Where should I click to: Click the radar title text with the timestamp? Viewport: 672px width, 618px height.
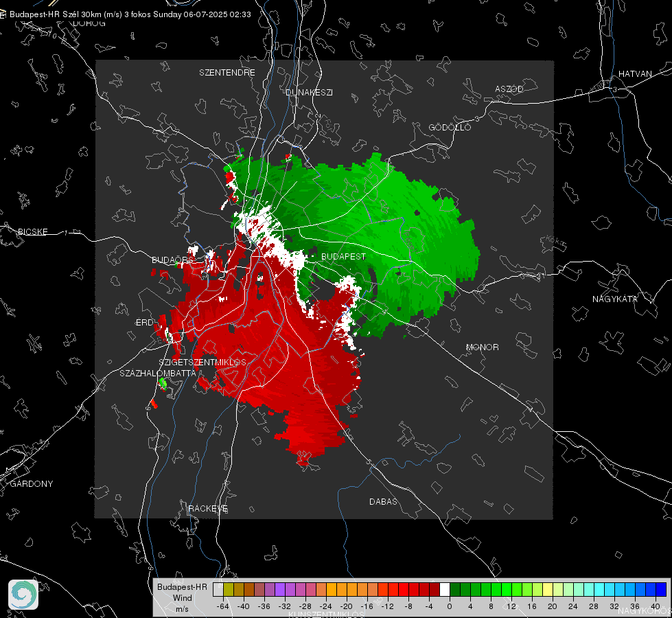point(130,14)
